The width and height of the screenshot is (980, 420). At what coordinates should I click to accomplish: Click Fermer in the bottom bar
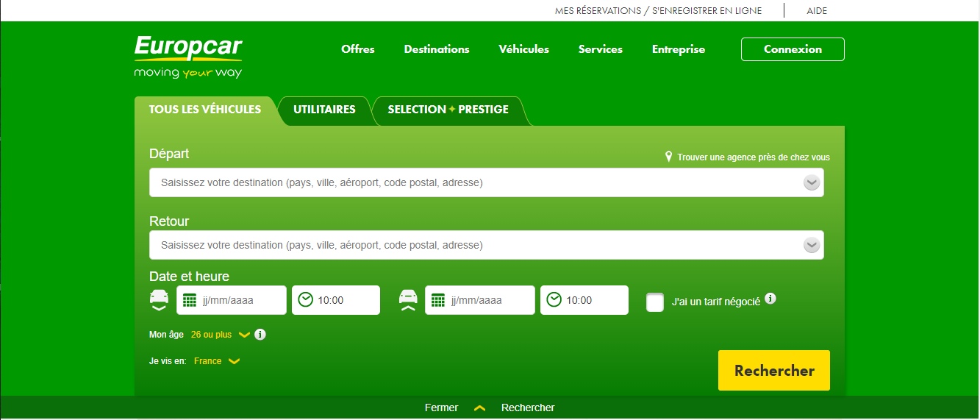click(441, 407)
